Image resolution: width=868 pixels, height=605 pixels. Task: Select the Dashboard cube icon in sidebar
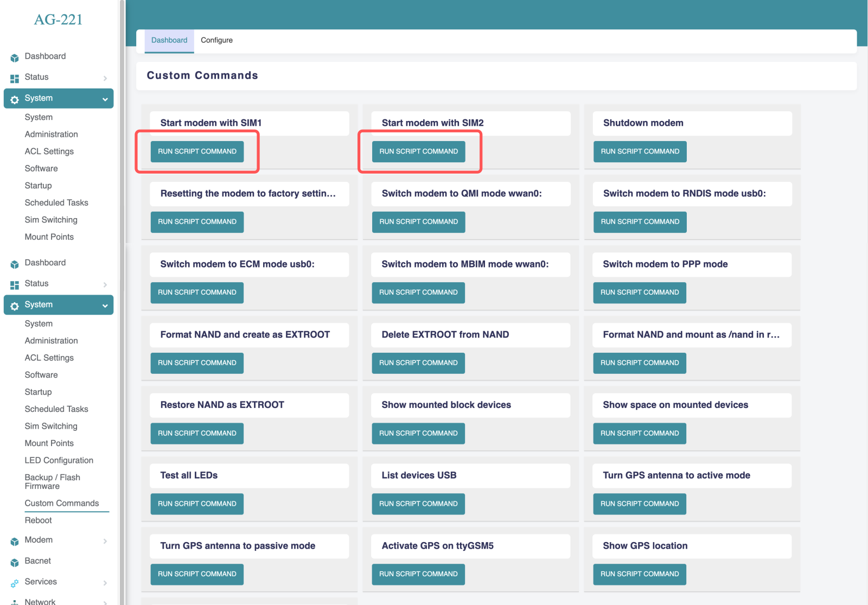click(14, 56)
